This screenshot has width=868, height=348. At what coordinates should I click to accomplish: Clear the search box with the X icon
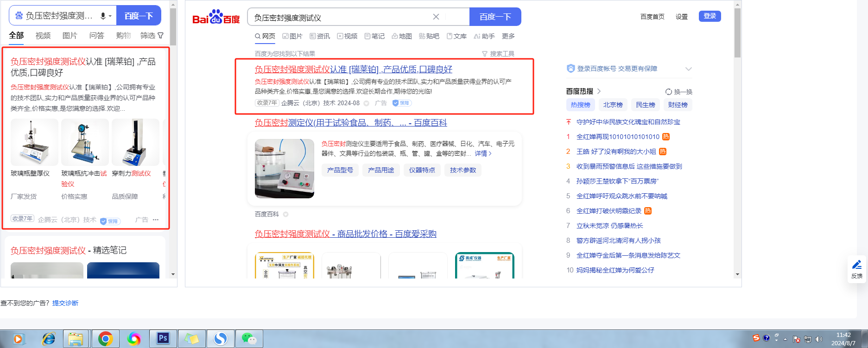[436, 17]
